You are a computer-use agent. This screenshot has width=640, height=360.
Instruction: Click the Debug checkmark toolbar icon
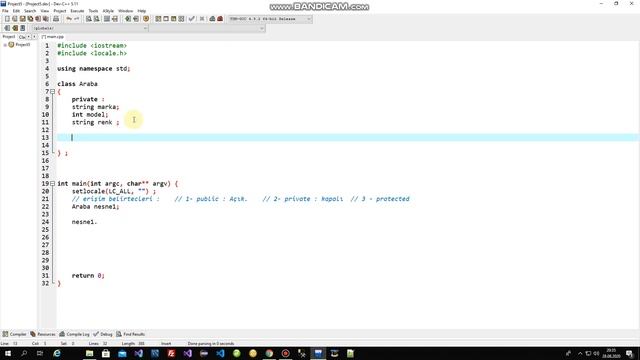191,19
